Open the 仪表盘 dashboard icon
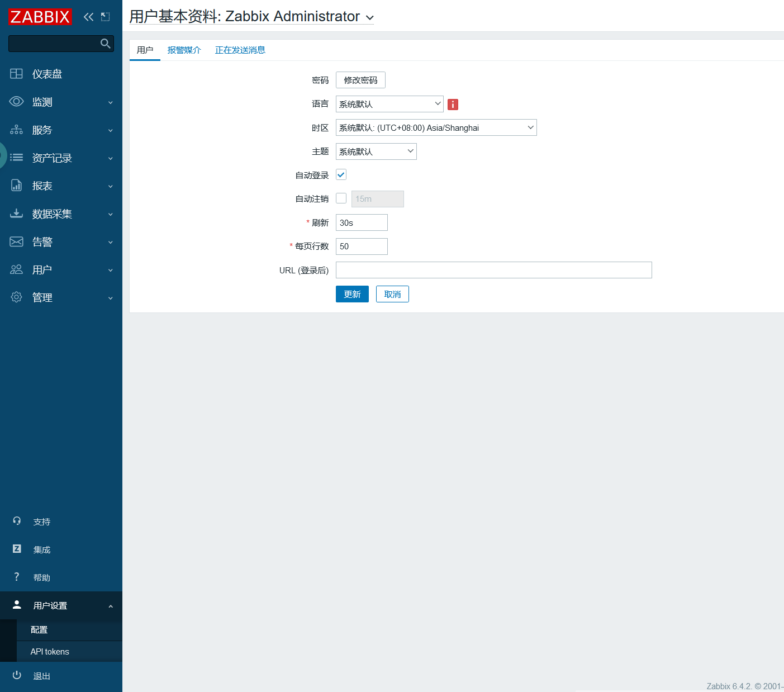 tap(17, 74)
